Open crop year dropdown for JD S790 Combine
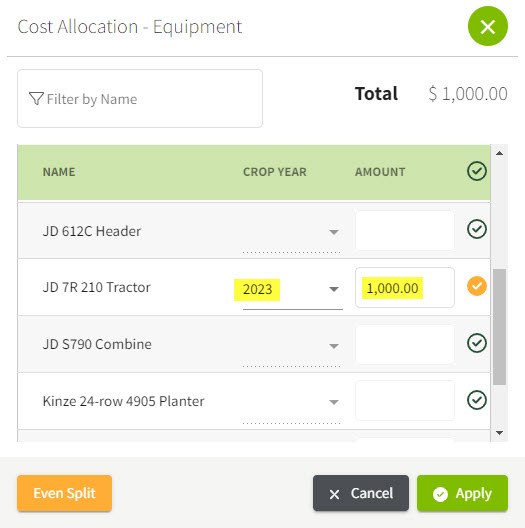The width and height of the screenshot is (525, 528). 292,346
